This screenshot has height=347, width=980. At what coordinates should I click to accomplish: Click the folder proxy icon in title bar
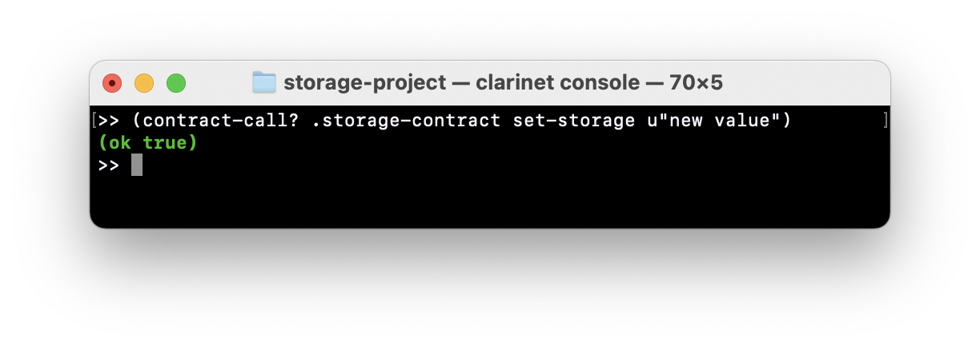pos(264,82)
